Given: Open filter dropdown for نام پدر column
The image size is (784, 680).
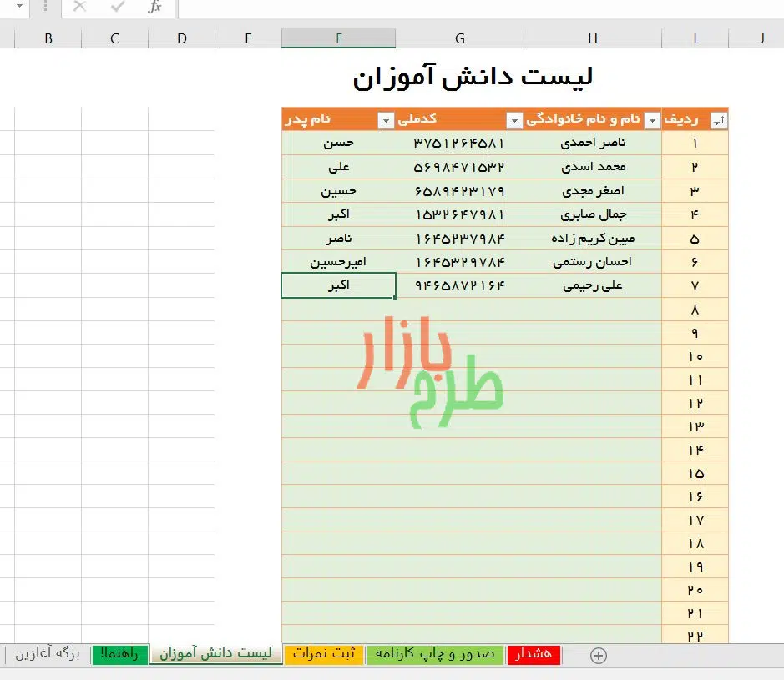Looking at the screenshot, I should coord(385,121).
